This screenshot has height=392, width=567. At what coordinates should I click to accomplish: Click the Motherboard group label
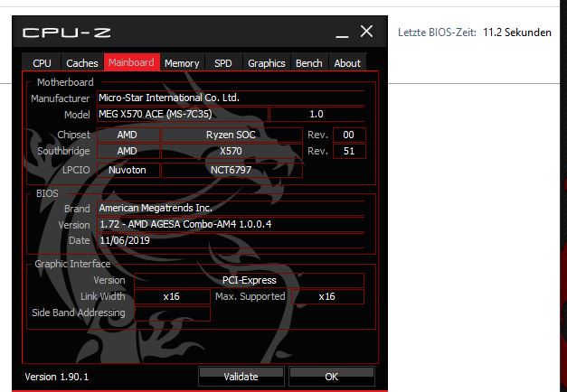click(x=65, y=82)
